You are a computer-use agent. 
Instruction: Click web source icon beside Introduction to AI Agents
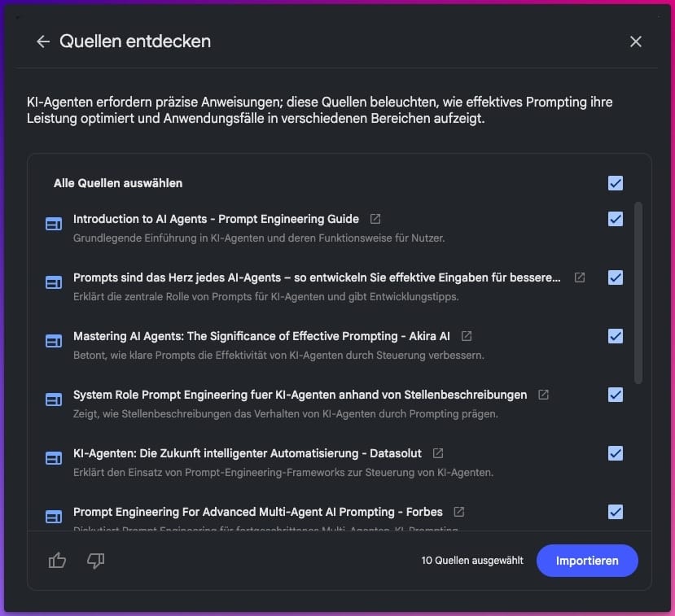pyautogui.click(x=54, y=224)
